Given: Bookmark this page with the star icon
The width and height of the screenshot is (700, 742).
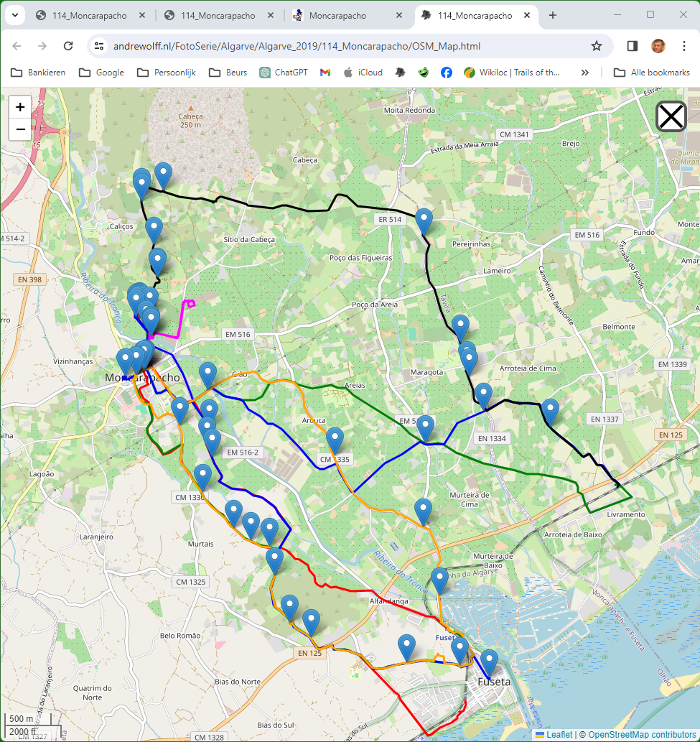Looking at the screenshot, I should point(596,45).
